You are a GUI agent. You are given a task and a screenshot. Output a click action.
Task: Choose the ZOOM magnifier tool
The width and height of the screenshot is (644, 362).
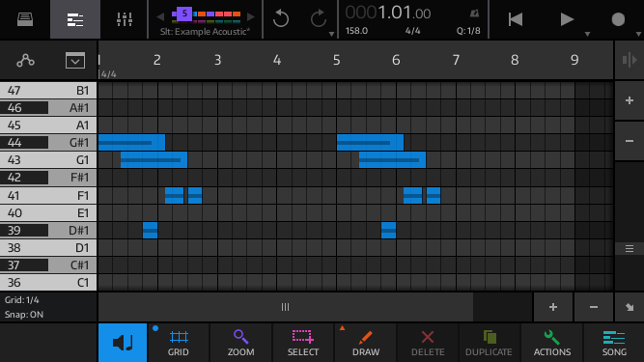[241, 343]
